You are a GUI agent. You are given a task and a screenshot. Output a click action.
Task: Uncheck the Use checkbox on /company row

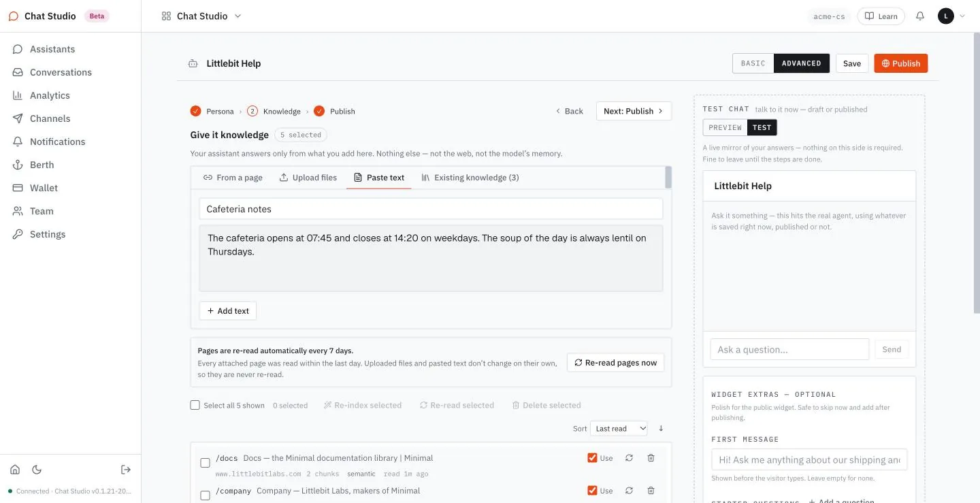[592, 491]
